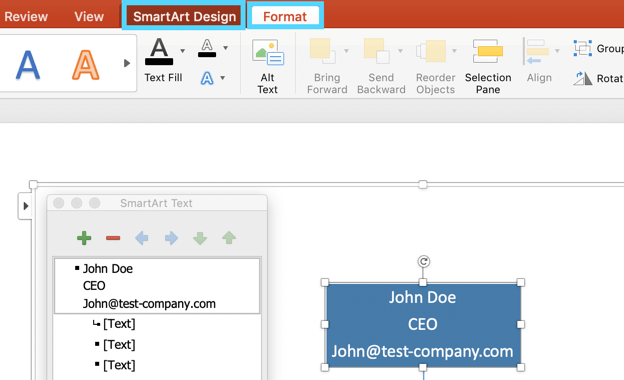Move the bullet up with the up arrow
The height and width of the screenshot is (380, 624).
[229, 238]
